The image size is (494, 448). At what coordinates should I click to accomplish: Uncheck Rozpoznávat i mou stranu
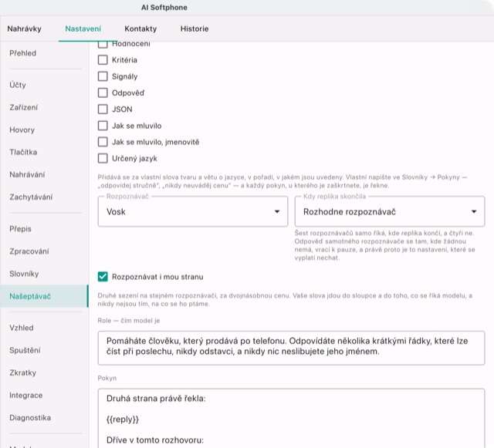(x=103, y=277)
